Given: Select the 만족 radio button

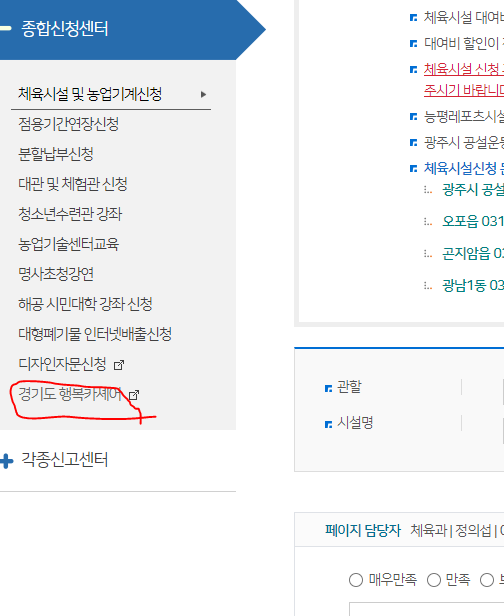Looking at the screenshot, I should tap(434, 580).
